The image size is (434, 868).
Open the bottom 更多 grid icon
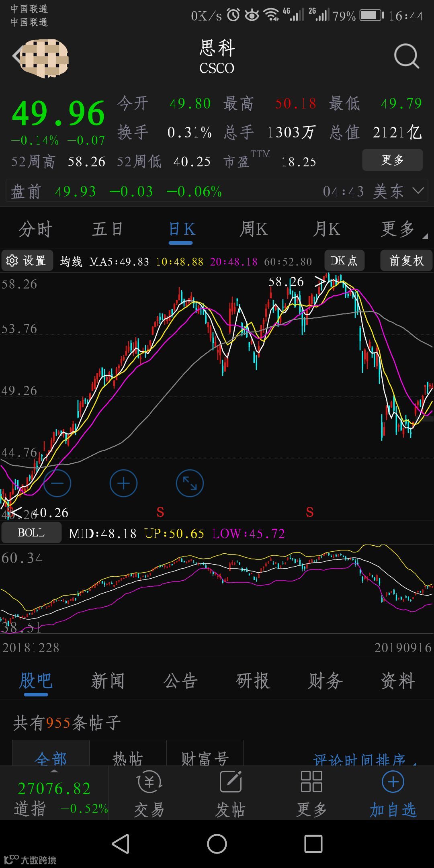click(x=311, y=782)
